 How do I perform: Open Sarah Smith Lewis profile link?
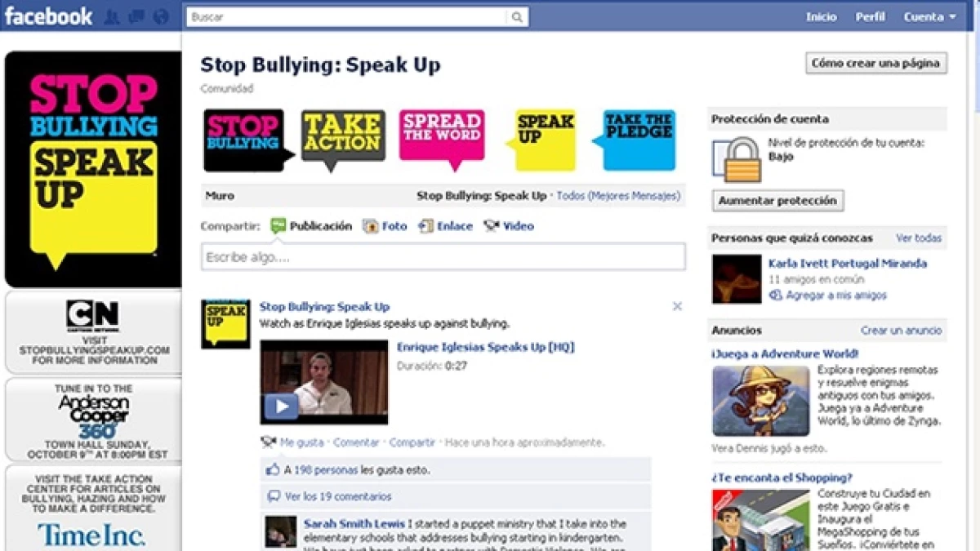pos(354,524)
